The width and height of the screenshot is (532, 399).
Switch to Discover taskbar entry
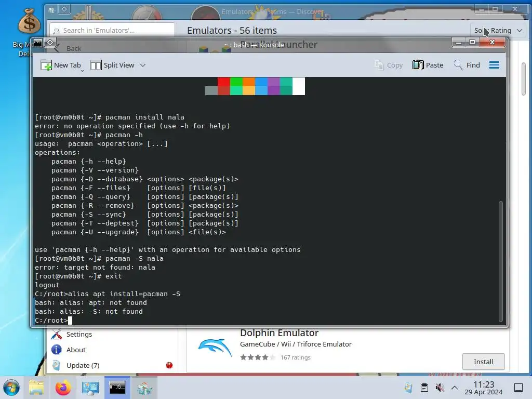[x=144, y=388]
